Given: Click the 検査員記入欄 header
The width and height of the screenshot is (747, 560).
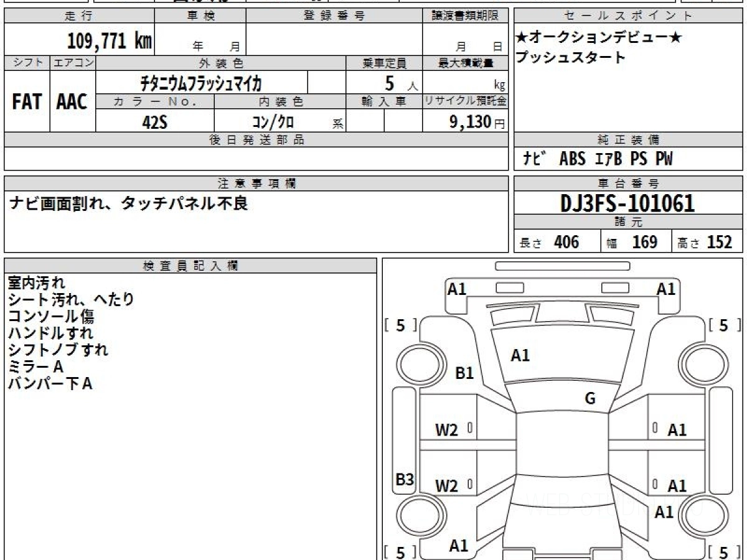Looking at the screenshot, I should point(190,266).
